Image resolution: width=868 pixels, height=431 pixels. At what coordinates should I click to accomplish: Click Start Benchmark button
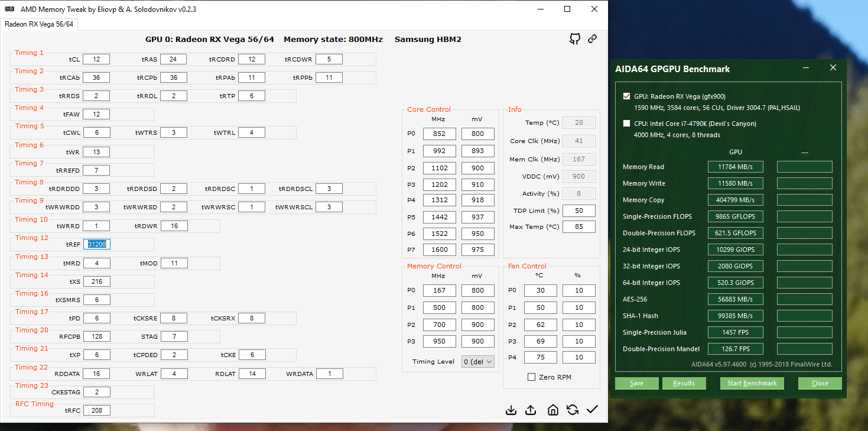752,383
